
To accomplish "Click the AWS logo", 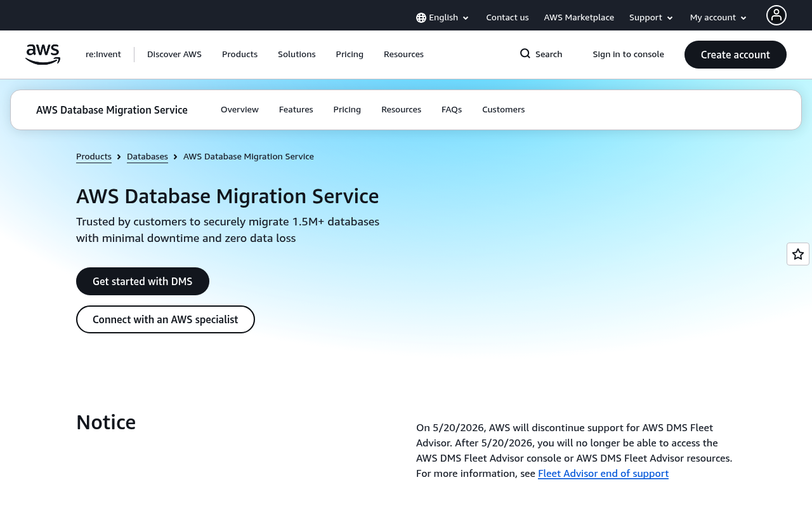I will click(43, 55).
